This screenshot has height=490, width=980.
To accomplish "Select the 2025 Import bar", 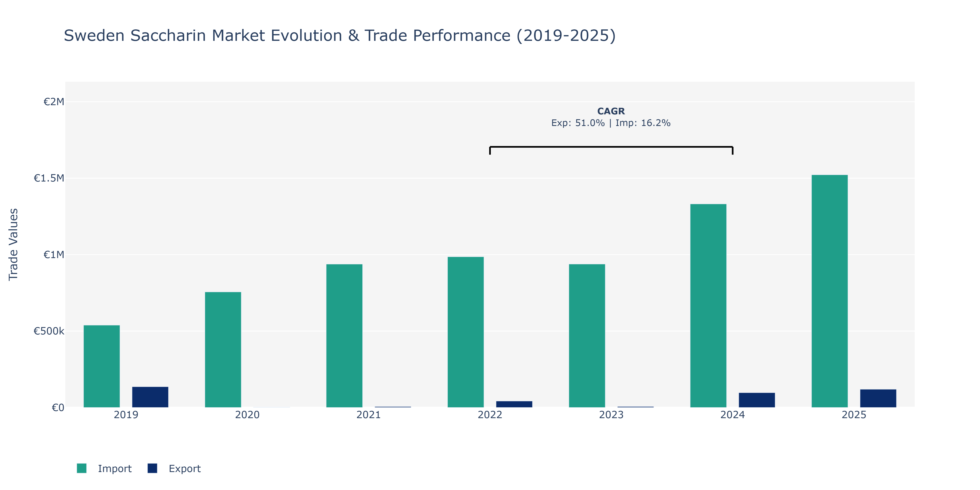I will point(830,291).
